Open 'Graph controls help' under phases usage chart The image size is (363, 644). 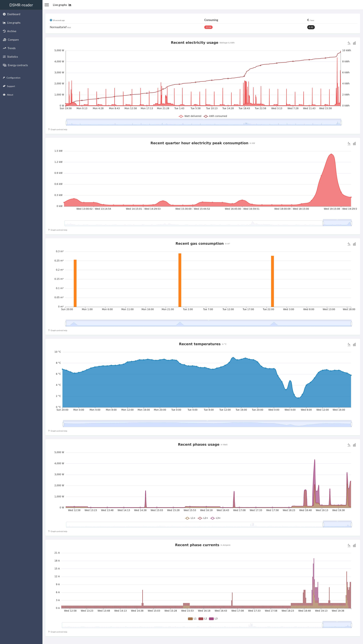pyautogui.click(x=58, y=532)
